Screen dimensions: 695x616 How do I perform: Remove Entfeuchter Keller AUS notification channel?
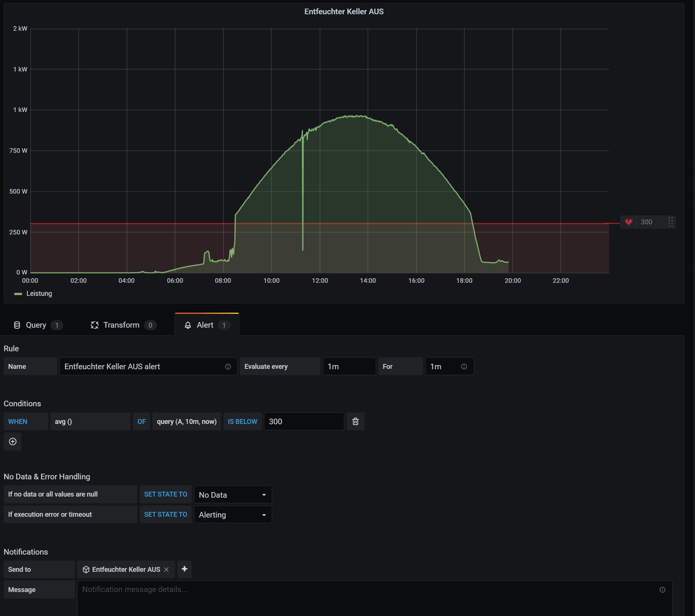click(x=167, y=570)
